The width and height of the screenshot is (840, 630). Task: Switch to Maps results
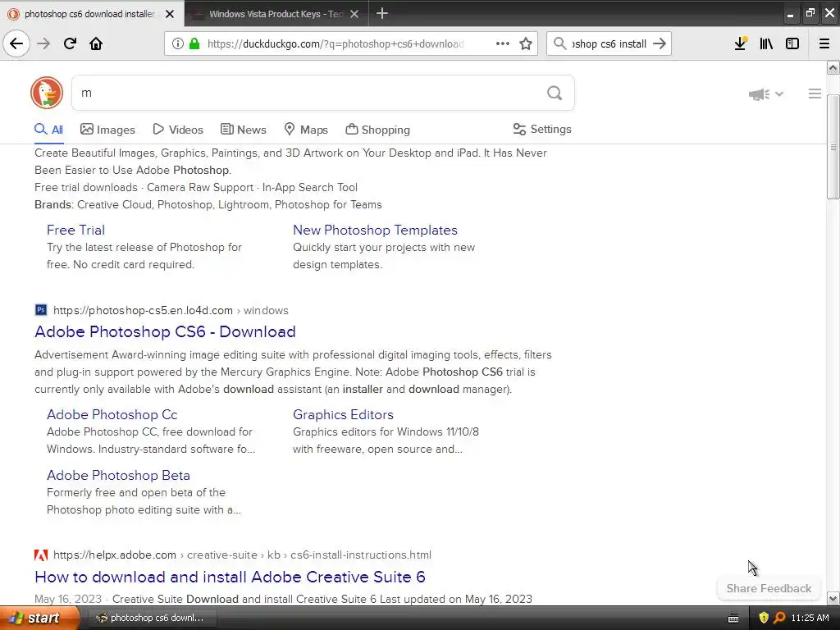tap(306, 130)
